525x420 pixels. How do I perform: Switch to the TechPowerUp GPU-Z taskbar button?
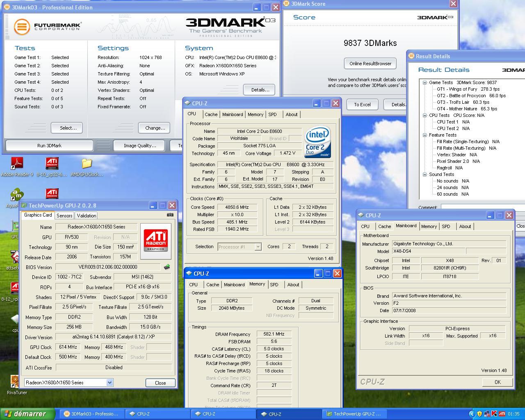354,414
